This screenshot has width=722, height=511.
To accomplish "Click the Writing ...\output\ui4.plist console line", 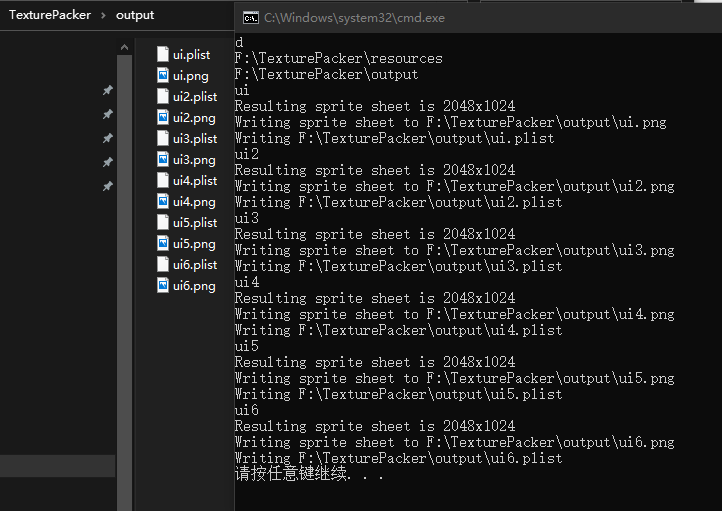I will (x=398, y=330).
